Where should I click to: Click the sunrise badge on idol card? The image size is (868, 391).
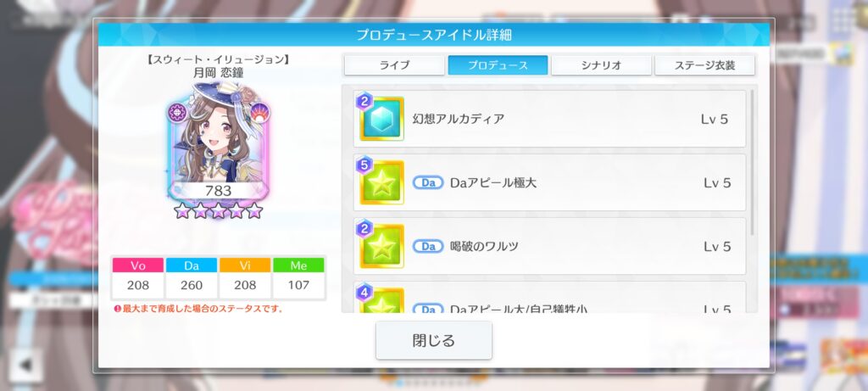pos(259,113)
